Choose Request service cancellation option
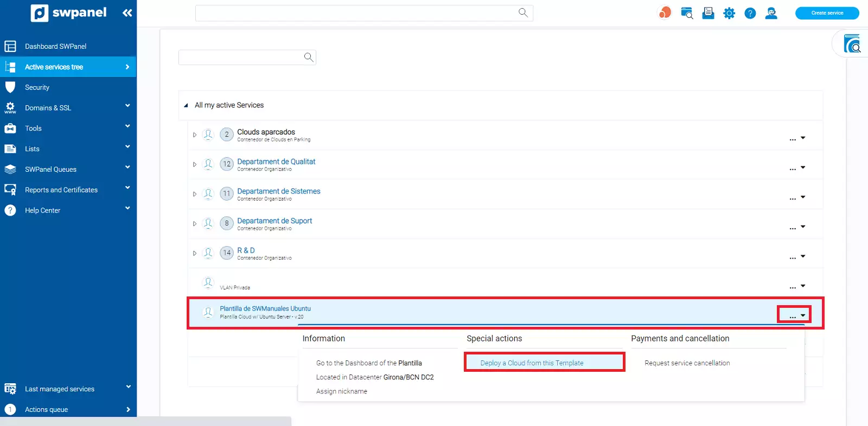 tap(687, 363)
